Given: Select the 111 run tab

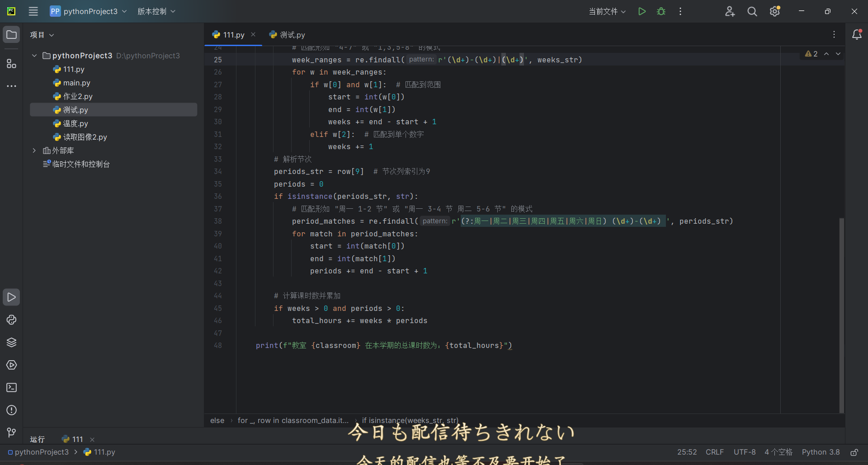Looking at the screenshot, I should tap(72, 439).
